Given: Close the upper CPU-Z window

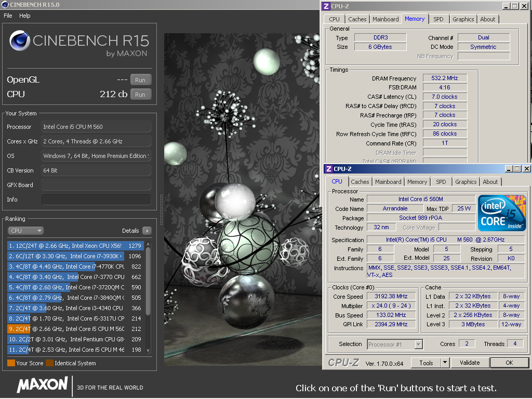Looking at the screenshot, I should pyautogui.click(x=524, y=6).
